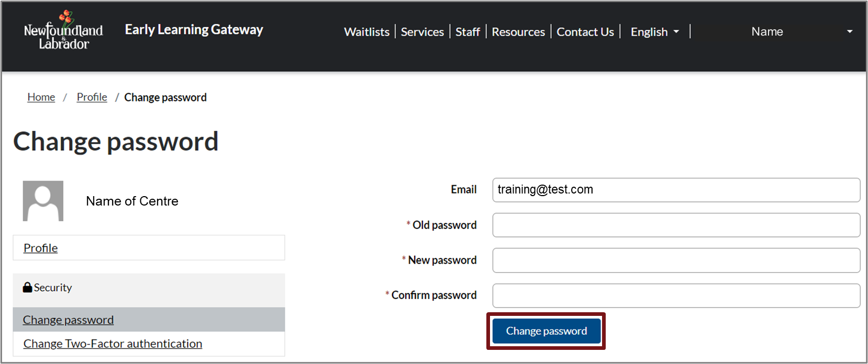Viewport: 868px width, 364px height.
Task: Click the Profile breadcrumb link
Action: (x=92, y=97)
